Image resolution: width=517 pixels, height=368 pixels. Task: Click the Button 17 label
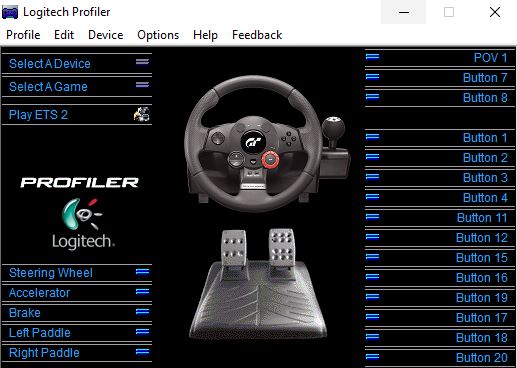pos(482,318)
